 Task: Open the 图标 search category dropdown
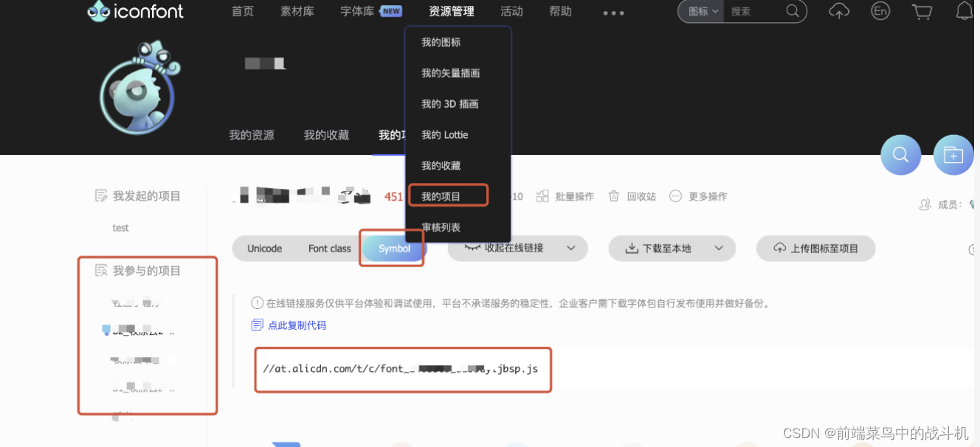700,11
